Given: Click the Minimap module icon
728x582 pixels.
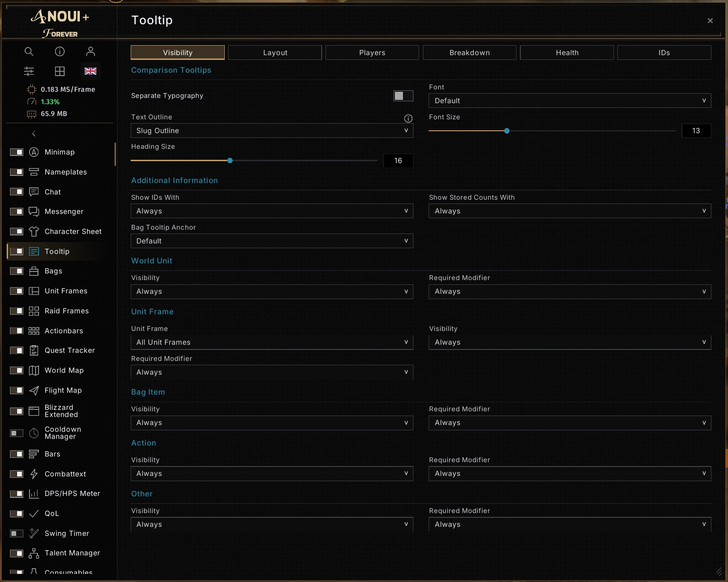Looking at the screenshot, I should 34,152.
